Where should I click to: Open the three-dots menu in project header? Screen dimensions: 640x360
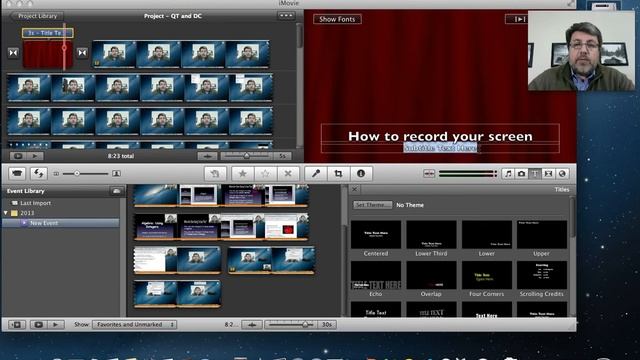[286, 16]
